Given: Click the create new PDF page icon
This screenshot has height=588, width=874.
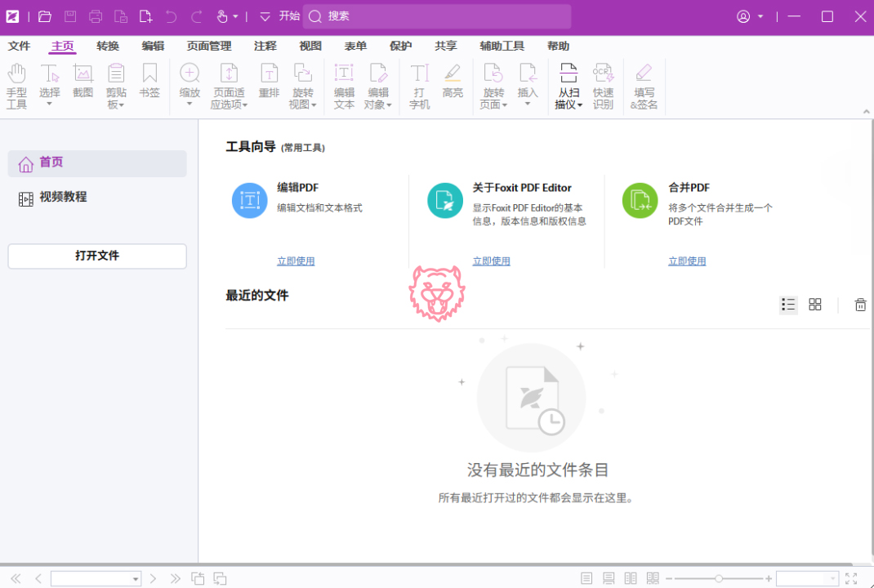Looking at the screenshot, I should (x=145, y=16).
